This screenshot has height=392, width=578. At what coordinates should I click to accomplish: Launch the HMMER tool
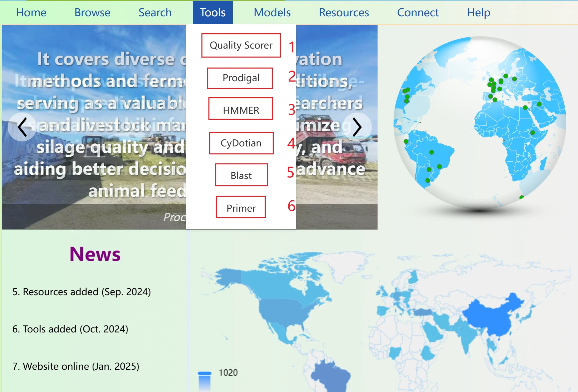240,109
